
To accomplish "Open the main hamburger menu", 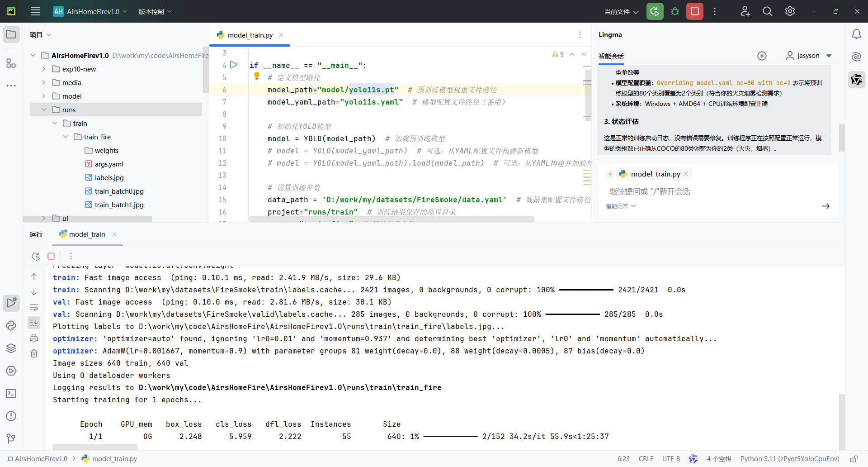I will tap(35, 11).
